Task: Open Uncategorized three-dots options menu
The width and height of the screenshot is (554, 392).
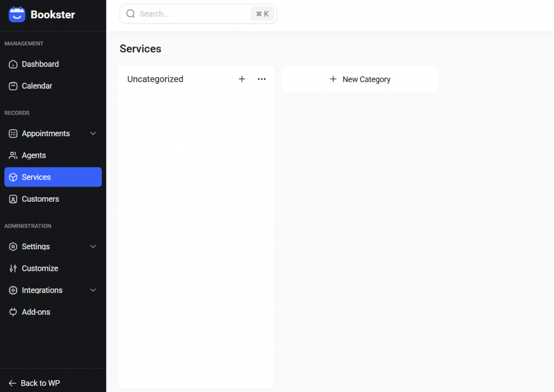Action: (x=262, y=79)
